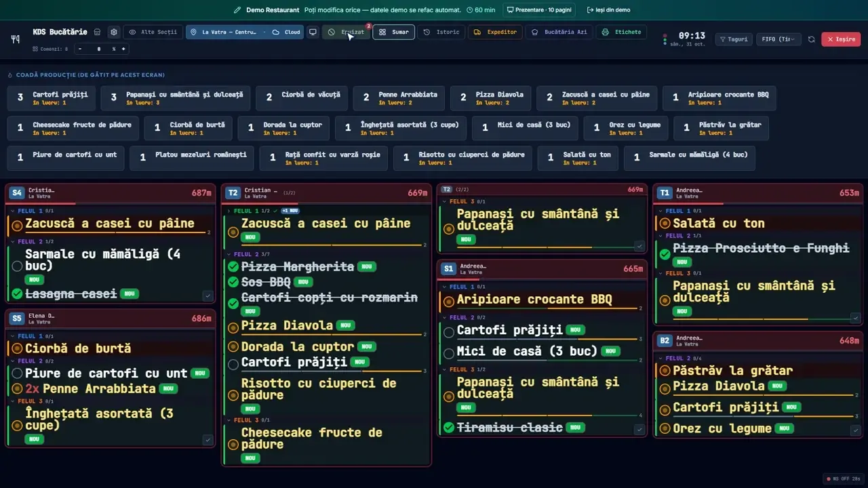Click the store icon beside KDS Bucătărie
The width and height of the screenshot is (868, 488).
[x=97, y=32]
